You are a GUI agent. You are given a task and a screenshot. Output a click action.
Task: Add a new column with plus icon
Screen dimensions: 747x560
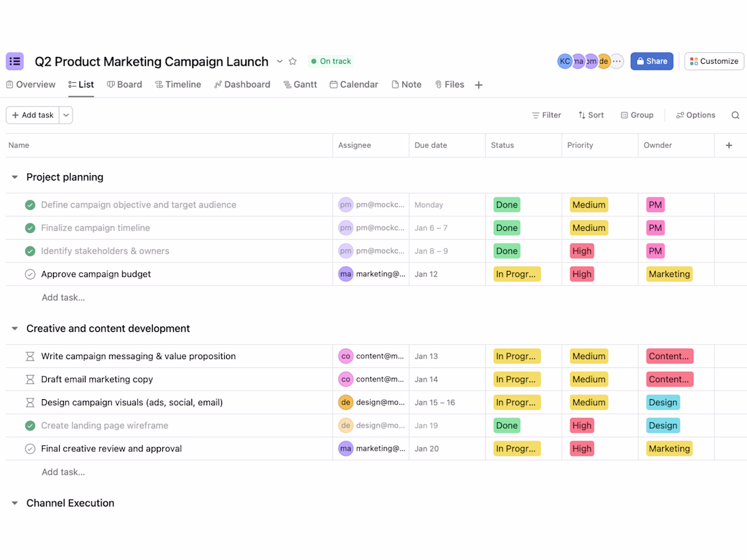(x=729, y=145)
